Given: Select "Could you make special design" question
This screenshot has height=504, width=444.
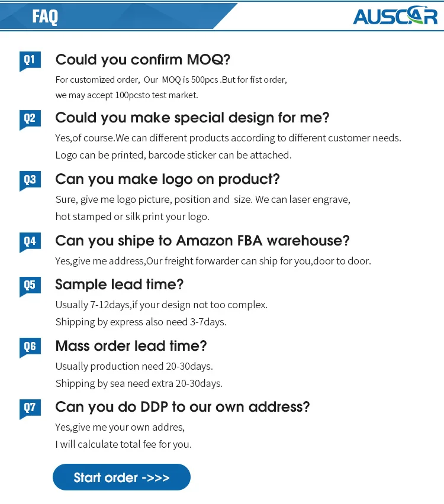Looking at the screenshot, I should point(192,118).
